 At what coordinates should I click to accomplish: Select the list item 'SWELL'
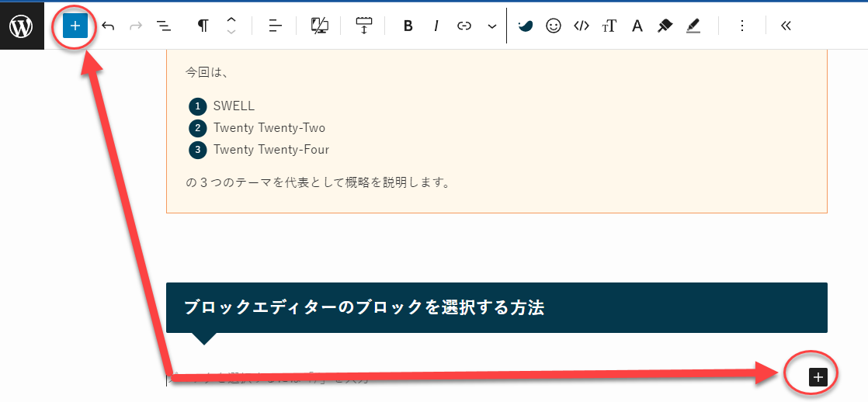(x=234, y=106)
